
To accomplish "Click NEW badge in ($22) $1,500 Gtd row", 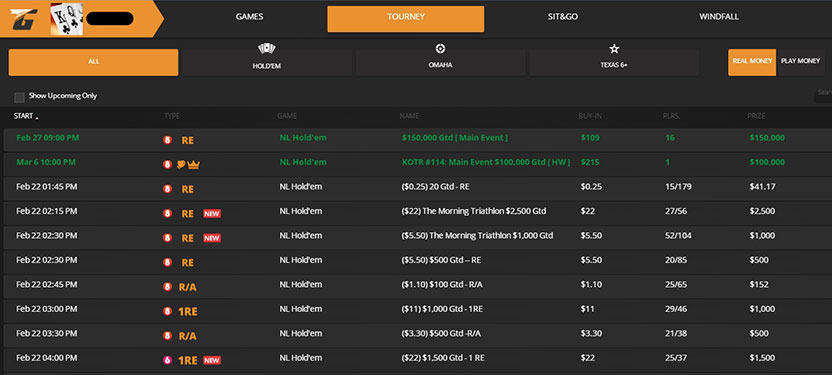I will [x=212, y=361].
